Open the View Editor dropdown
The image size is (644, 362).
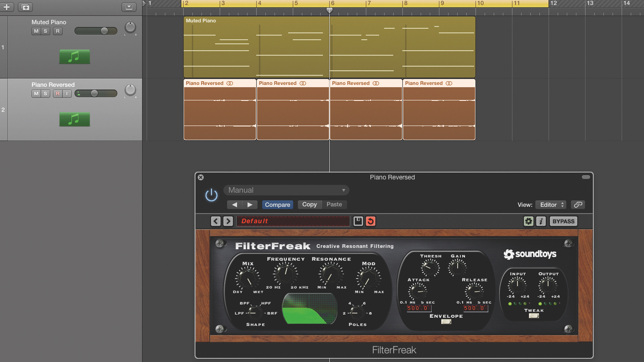pos(550,205)
